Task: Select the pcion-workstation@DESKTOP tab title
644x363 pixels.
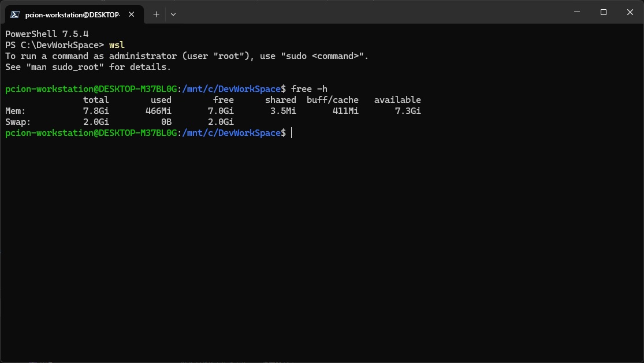Action: [72, 14]
